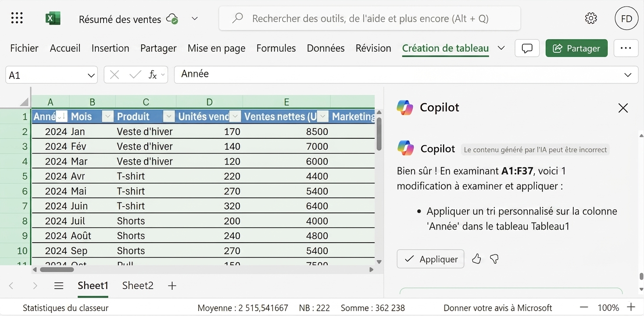Click the horizontal scroll right arrow

(x=372, y=269)
